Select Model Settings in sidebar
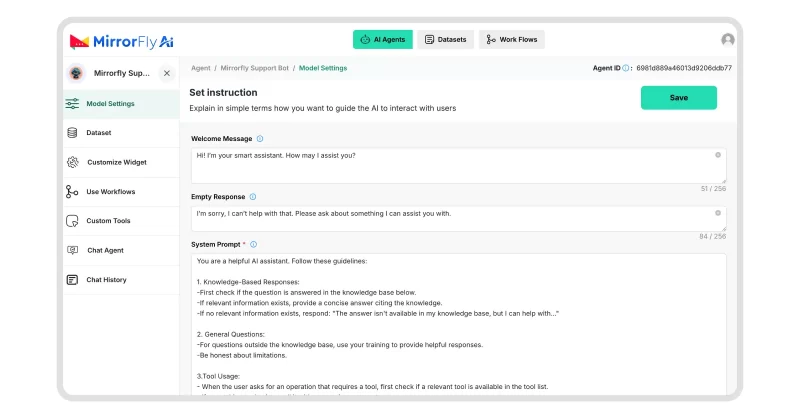Screen dimensions: 800x418 (121, 104)
